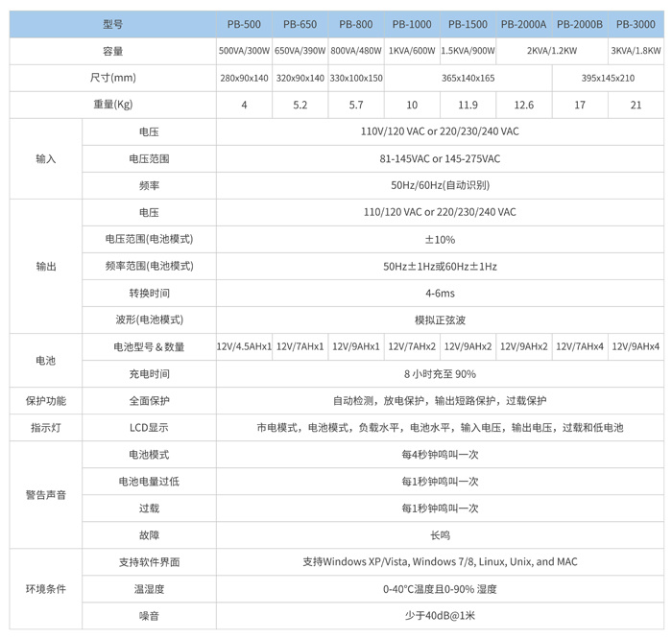Select the 过载 alarm row label
This screenshot has width=672, height=639.
149,509
